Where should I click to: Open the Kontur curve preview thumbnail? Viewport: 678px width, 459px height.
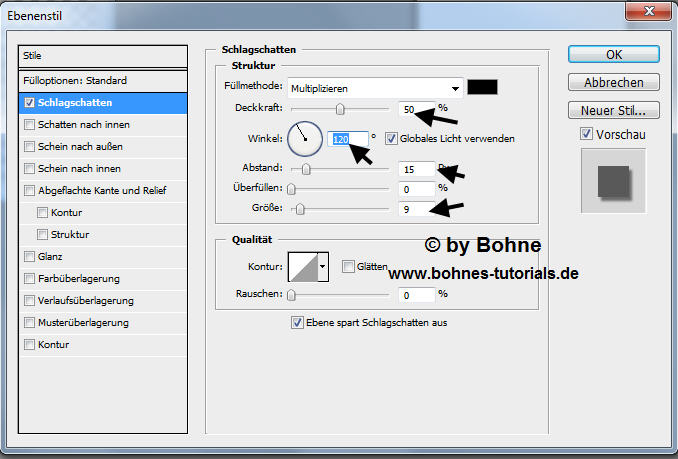(302, 266)
